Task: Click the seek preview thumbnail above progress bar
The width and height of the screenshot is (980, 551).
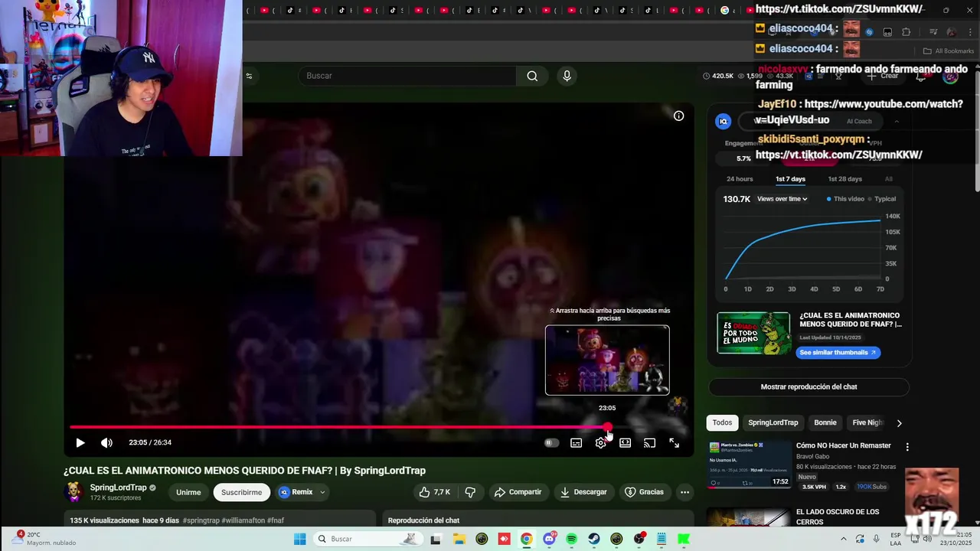Action: point(607,360)
